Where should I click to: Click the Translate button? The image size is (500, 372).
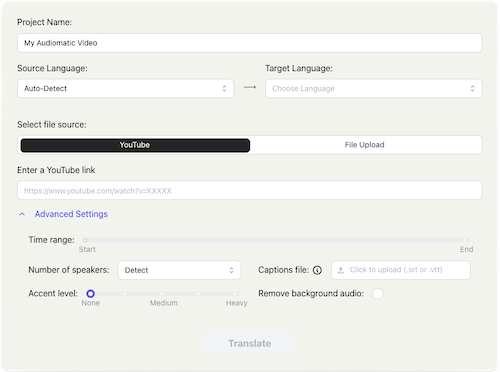(x=250, y=343)
